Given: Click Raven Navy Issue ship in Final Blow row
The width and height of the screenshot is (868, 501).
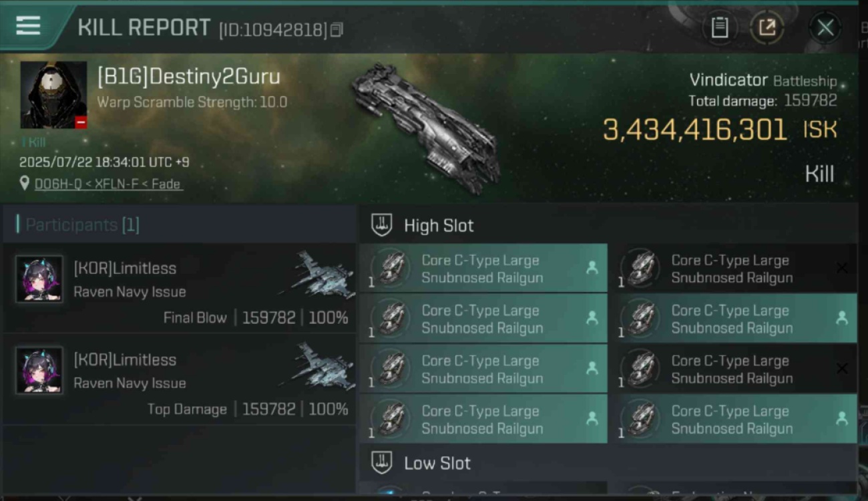Looking at the screenshot, I should (x=318, y=273).
